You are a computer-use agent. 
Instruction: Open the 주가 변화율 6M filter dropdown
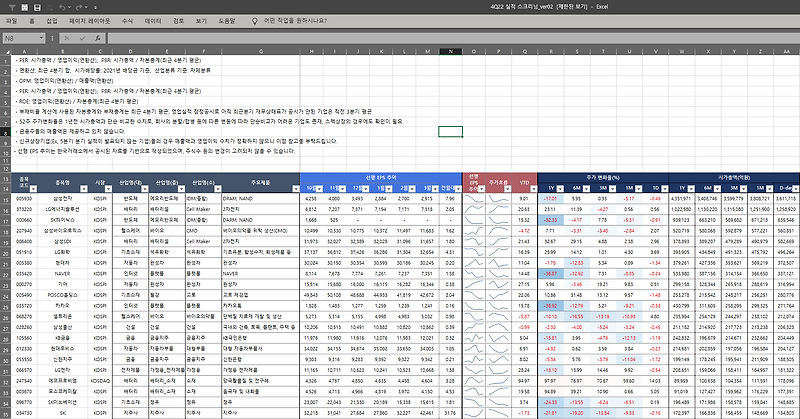586,189
